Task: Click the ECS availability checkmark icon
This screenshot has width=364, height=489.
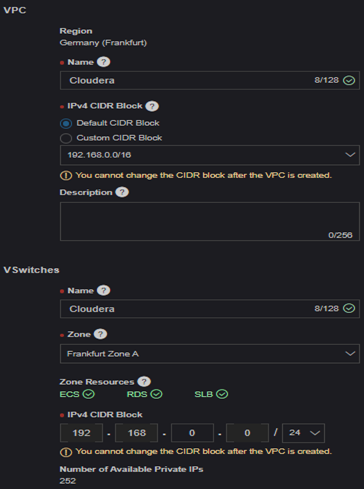Action: (x=89, y=394)
